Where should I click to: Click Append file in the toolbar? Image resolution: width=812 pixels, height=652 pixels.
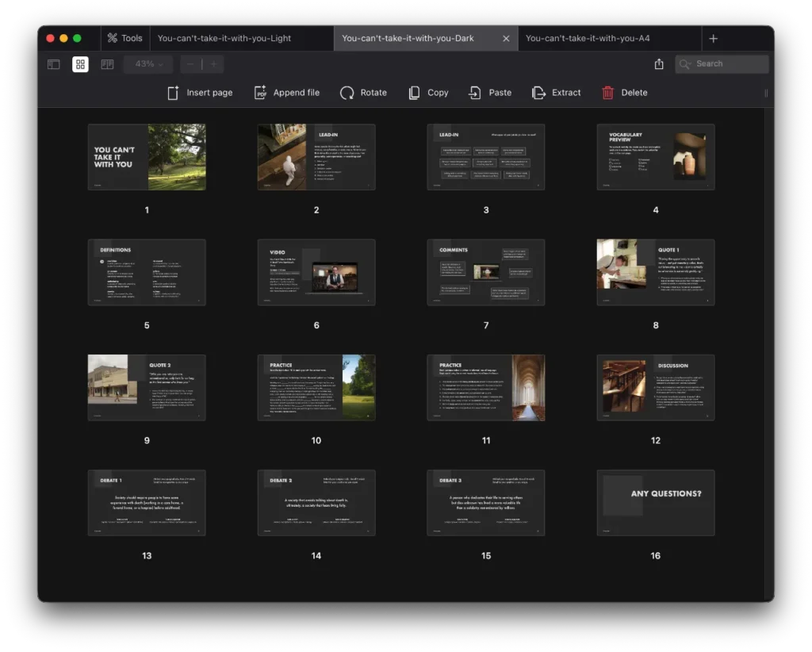286,93
